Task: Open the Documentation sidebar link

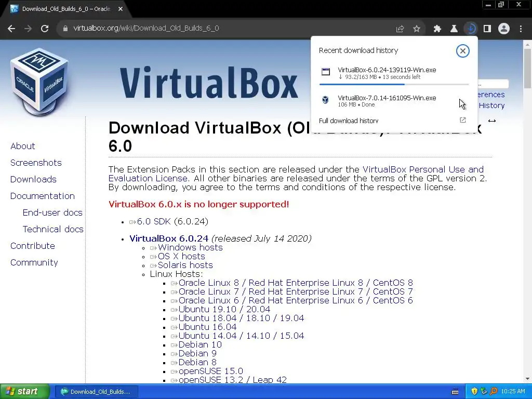Action: [x=43, y=196]
